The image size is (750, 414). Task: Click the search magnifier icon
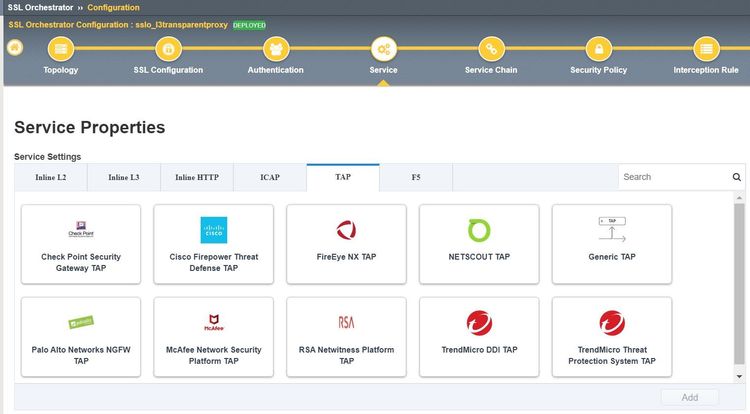click(736, 177)
